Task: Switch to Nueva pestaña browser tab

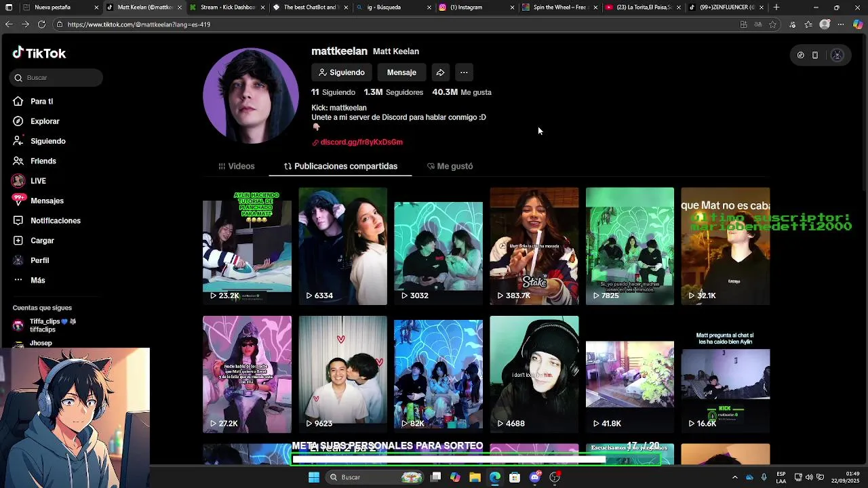Action: tap(60, 7)
